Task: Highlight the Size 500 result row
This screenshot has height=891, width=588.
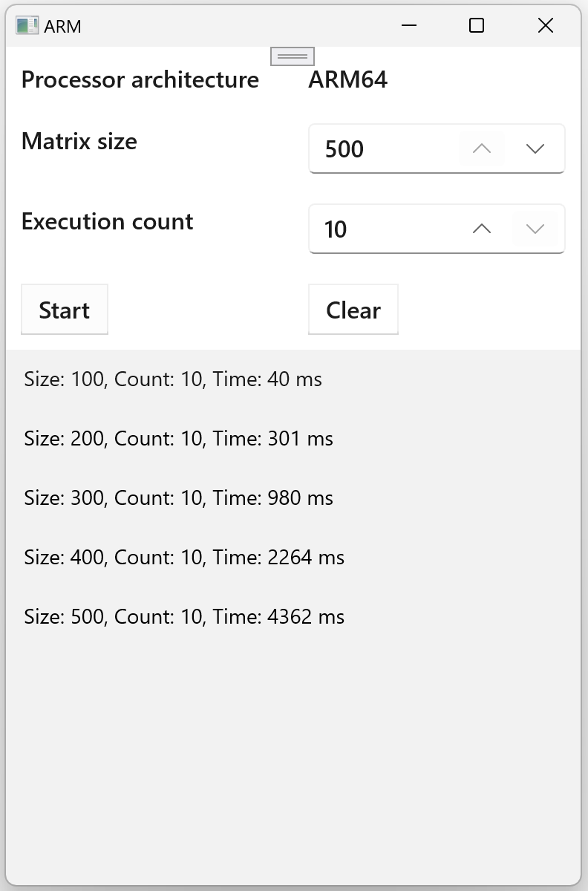Action: [184, 617]
